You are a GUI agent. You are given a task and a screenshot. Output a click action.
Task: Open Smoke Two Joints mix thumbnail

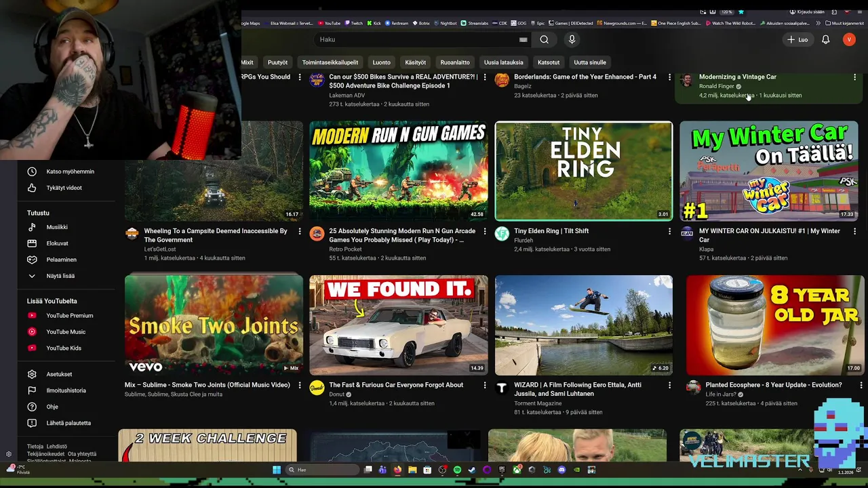point(214,325)
